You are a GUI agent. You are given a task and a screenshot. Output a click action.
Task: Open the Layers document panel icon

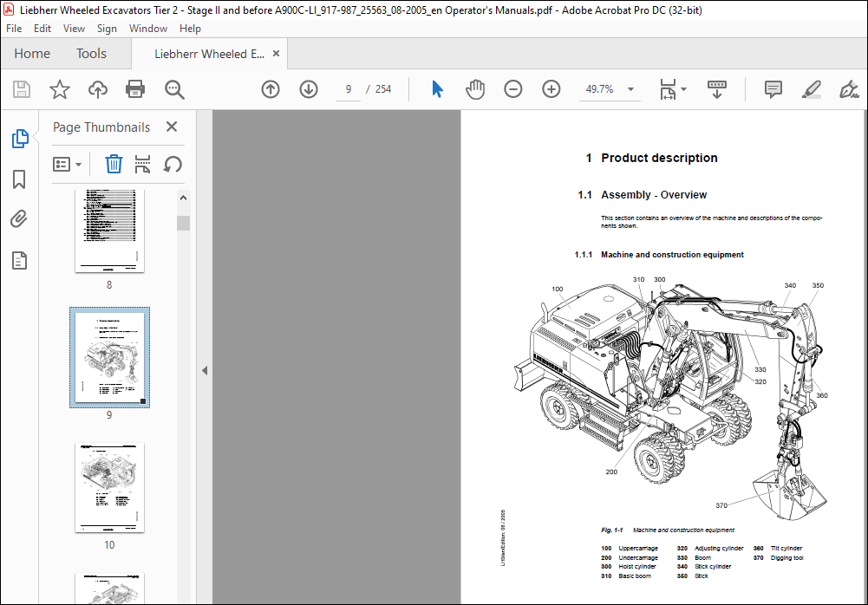(19, 260)
